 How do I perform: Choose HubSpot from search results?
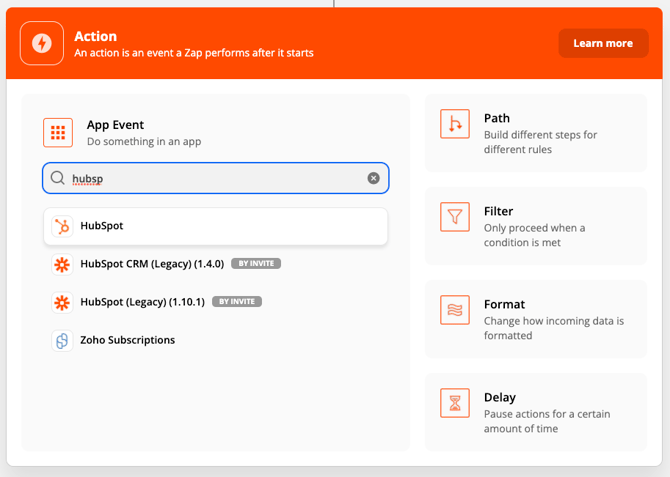215,226
